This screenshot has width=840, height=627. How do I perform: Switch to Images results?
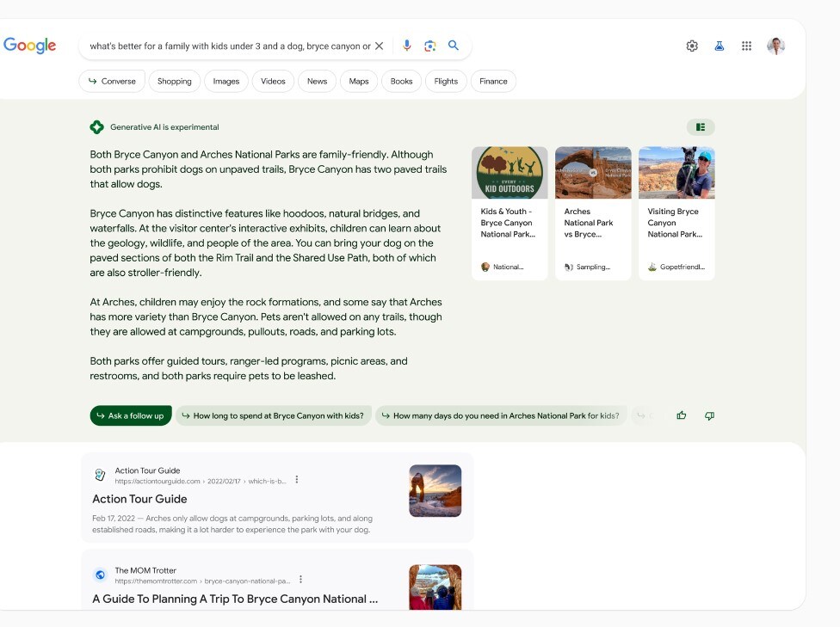pyautogui.click(x=226, y=82)
